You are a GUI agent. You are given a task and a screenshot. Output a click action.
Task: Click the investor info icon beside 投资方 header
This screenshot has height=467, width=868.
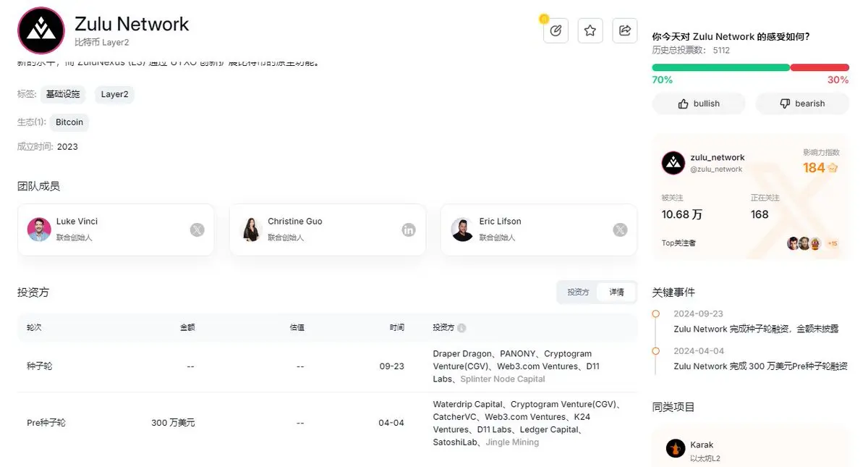(461, 328)
